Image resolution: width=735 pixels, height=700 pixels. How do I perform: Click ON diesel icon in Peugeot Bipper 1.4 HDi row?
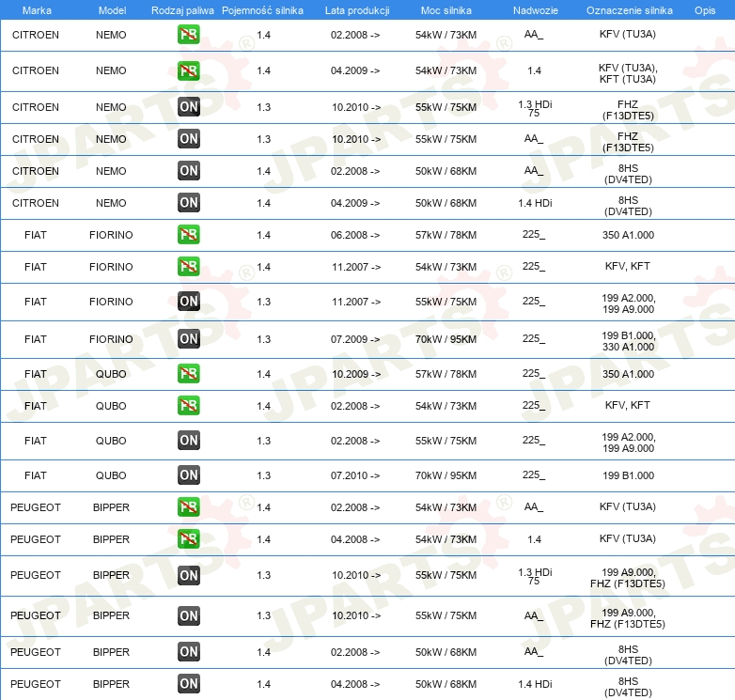click(188, 684)
